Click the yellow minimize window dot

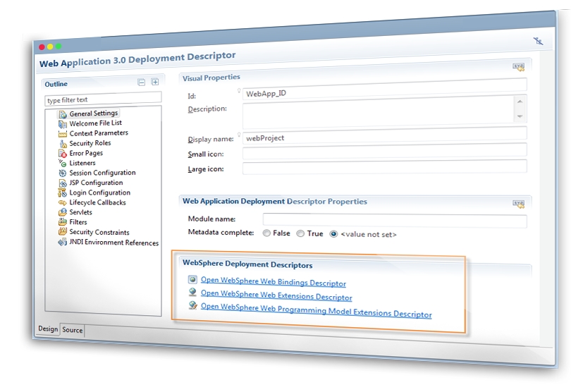click(x=50, y=47)
